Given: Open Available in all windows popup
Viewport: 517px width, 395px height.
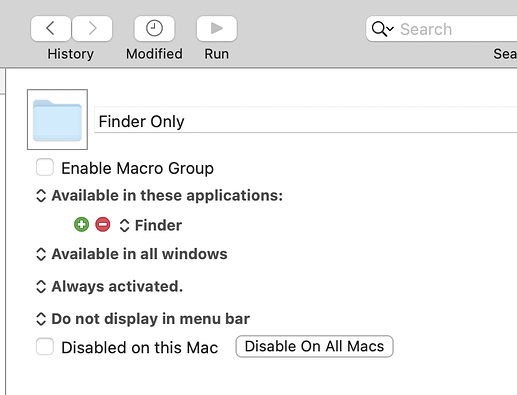Looking at the screenshot, I should [x=132, y=254].
